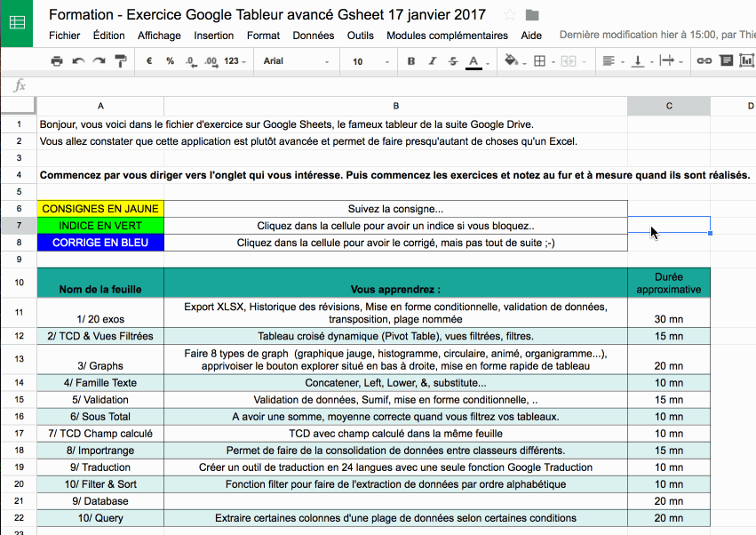The width and height of the screenshot is (756, 535).
Task: Click the select-all corner box
Action: click(x=19, y=106)
